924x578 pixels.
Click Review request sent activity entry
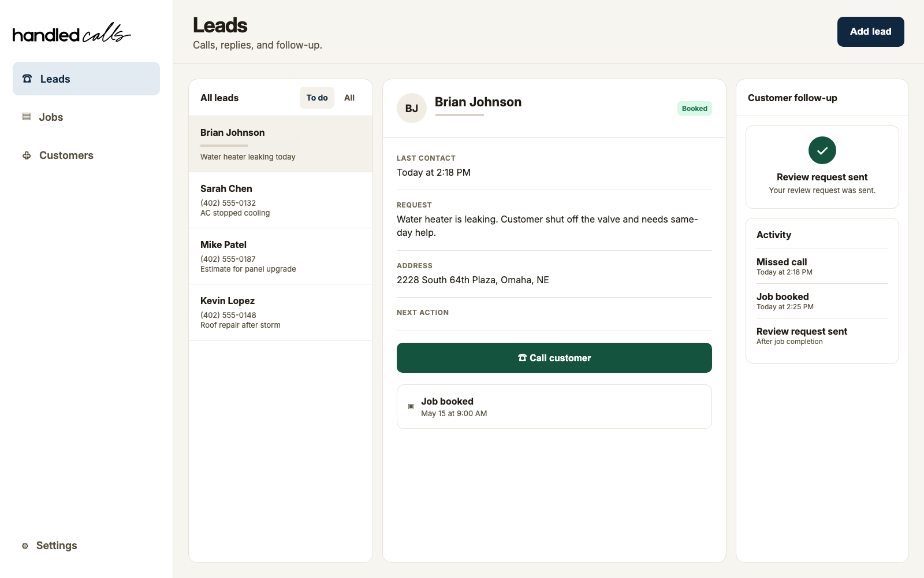(x=822, y=336)
